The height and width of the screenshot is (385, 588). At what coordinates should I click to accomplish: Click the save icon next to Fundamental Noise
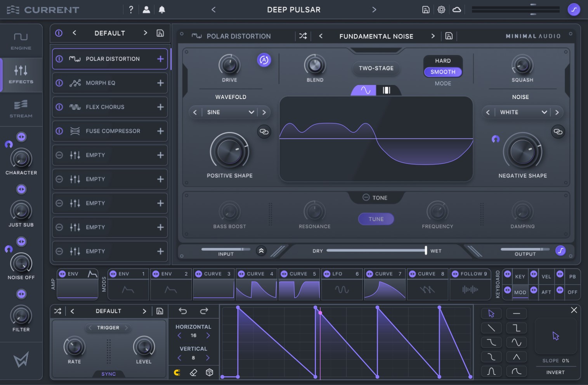point(449,36)
